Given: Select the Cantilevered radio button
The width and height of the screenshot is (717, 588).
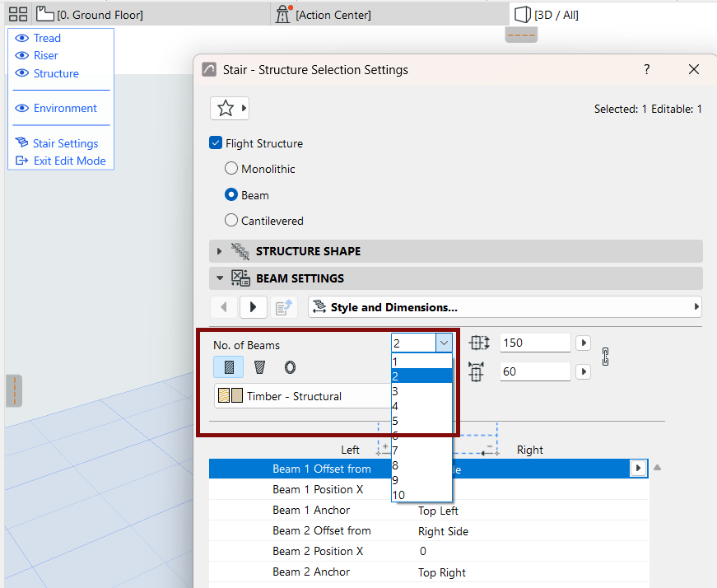Looking at the screenshot, I should click(x=231, y=220).
